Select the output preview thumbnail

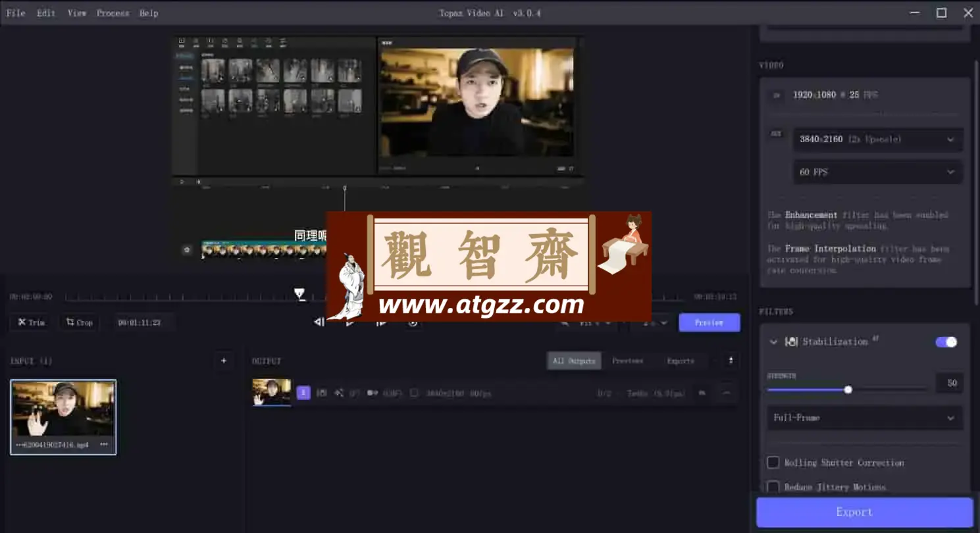272,392
